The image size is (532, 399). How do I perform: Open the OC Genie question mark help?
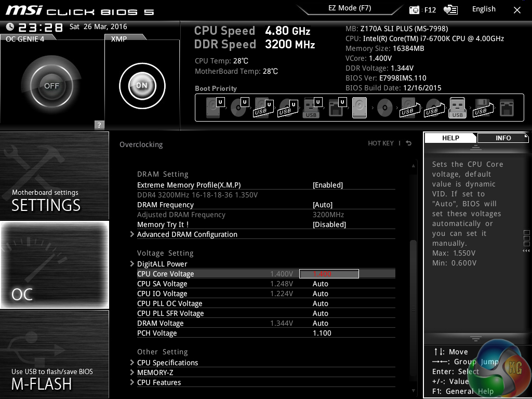(x=99, y=125)
